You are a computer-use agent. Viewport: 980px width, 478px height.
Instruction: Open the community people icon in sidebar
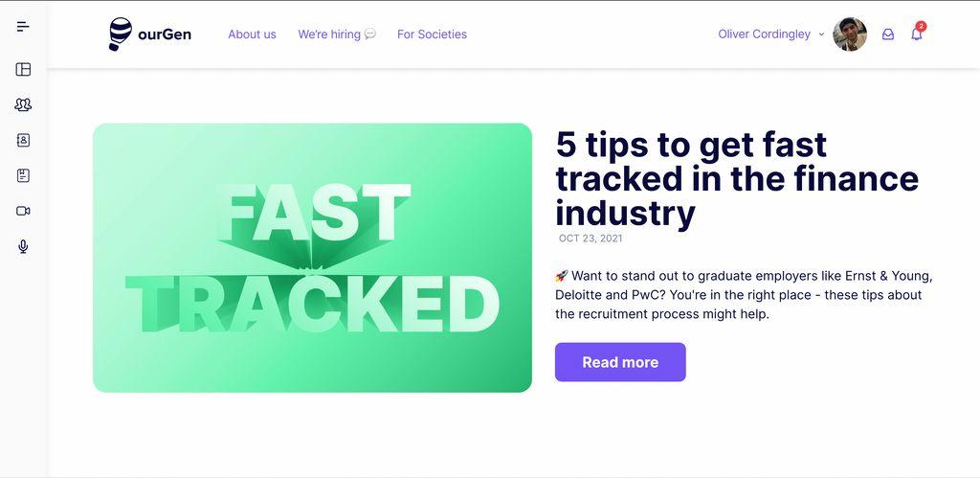(x=23, y=105)
